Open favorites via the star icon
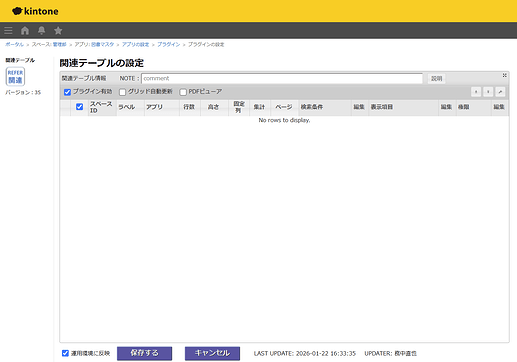 pos(58,31)
